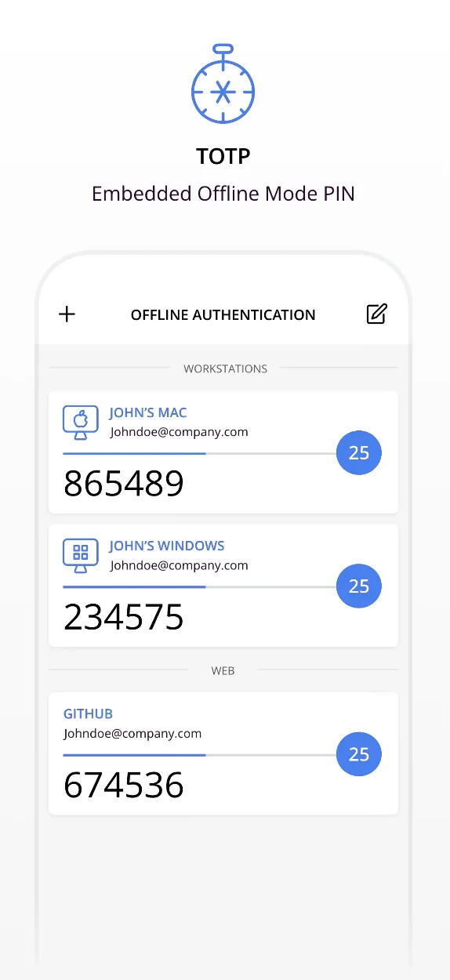450x980 pixels.
Task: Click the WORKSTATIONS section label
Action: [226, 368]
